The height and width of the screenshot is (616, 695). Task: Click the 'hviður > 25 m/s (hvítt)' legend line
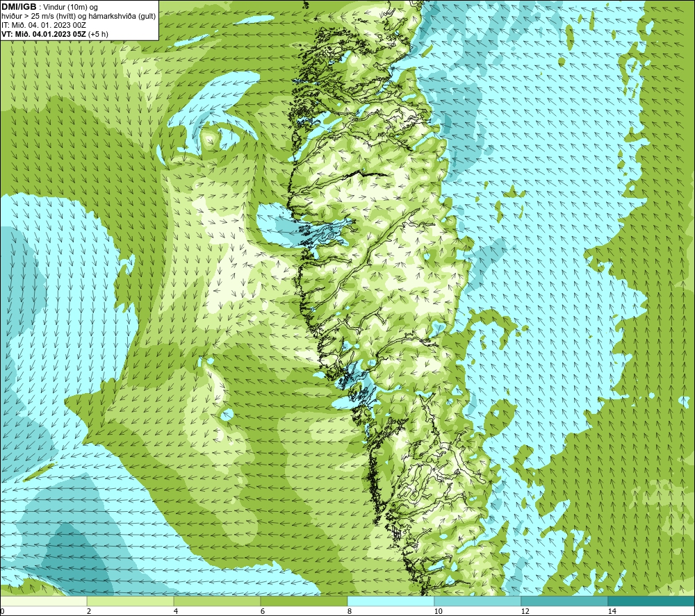(x=79, y=17)
